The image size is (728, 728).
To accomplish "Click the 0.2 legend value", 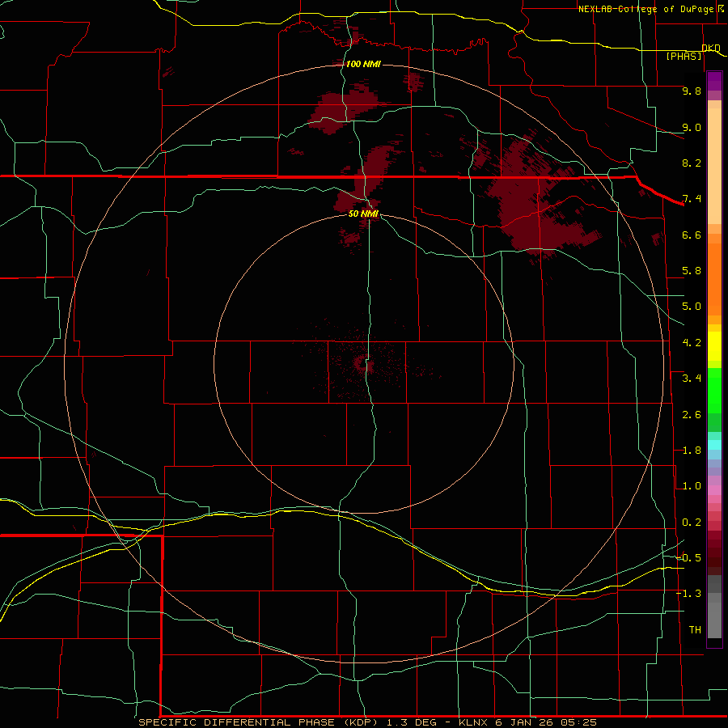I will click(x=692, y=523).
